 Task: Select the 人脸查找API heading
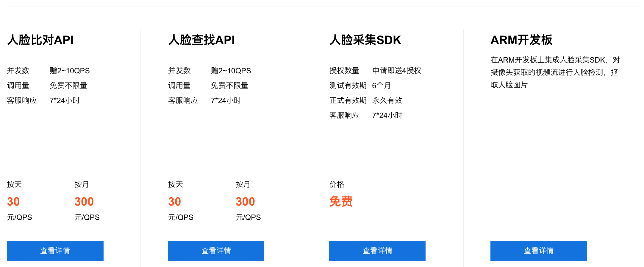(x=201, y=40)
